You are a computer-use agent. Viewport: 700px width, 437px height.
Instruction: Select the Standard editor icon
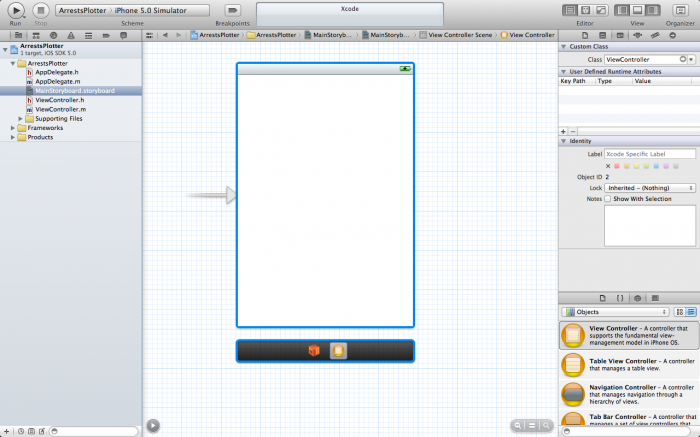(x=570, y=10)
